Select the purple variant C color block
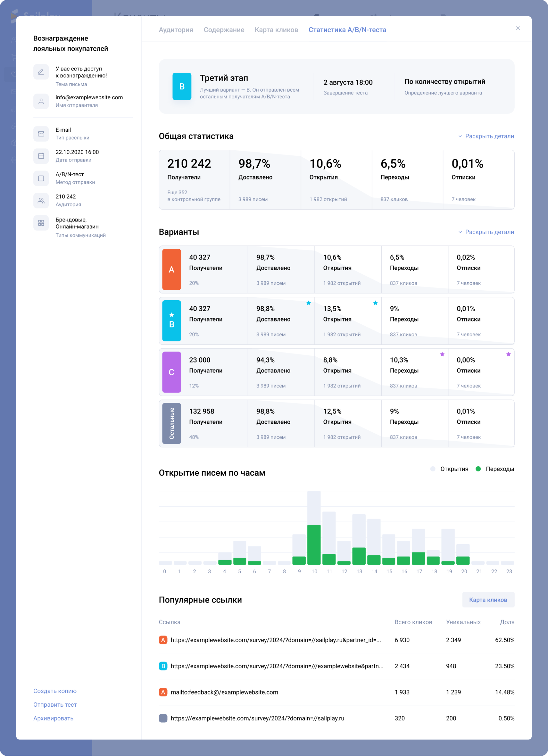This screenshot has height=756, width=548. pos(171,372)
